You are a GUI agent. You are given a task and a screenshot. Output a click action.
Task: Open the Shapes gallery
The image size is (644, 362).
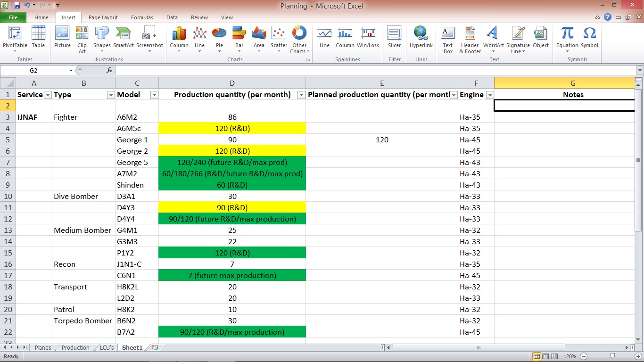click(102, 40)
